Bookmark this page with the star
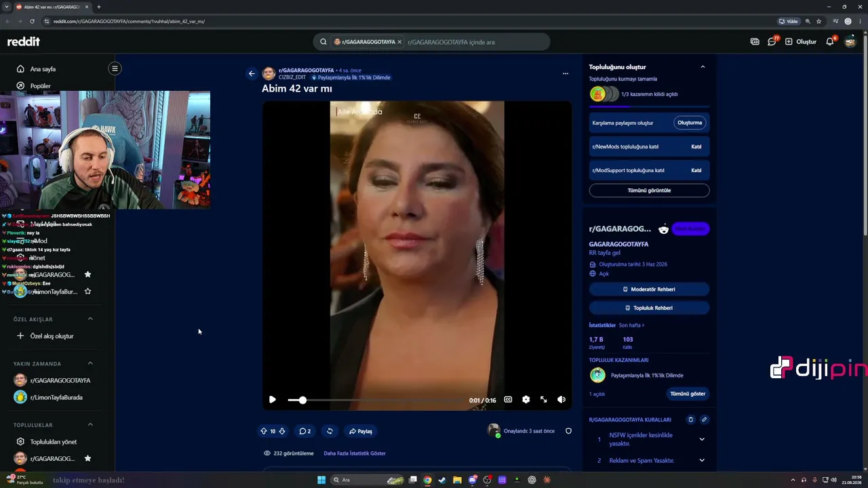 click(x=818, y=21)
